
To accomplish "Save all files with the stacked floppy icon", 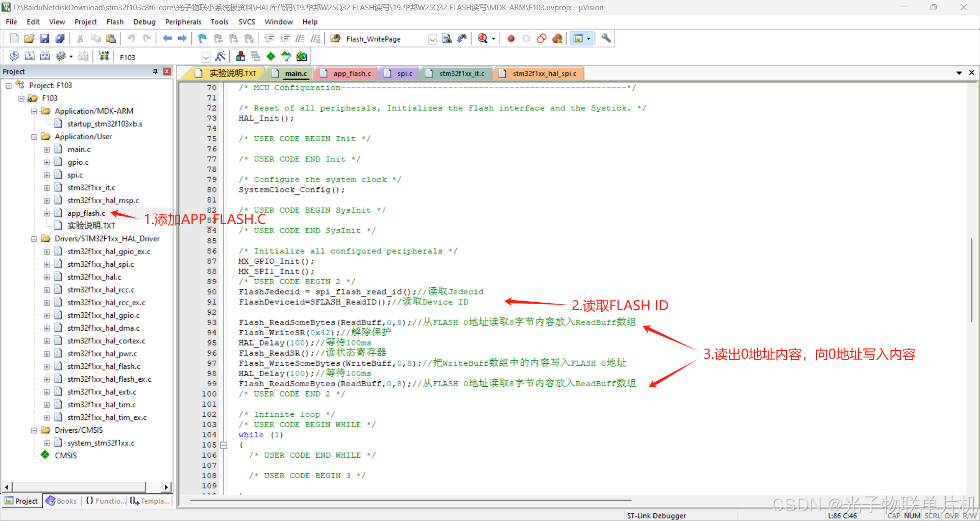I will 60,39.
